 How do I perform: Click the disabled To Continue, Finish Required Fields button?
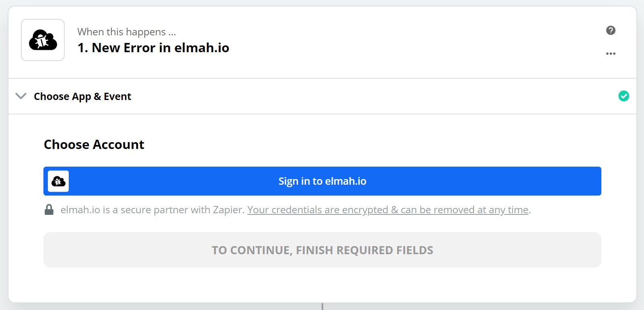[322, 250]
